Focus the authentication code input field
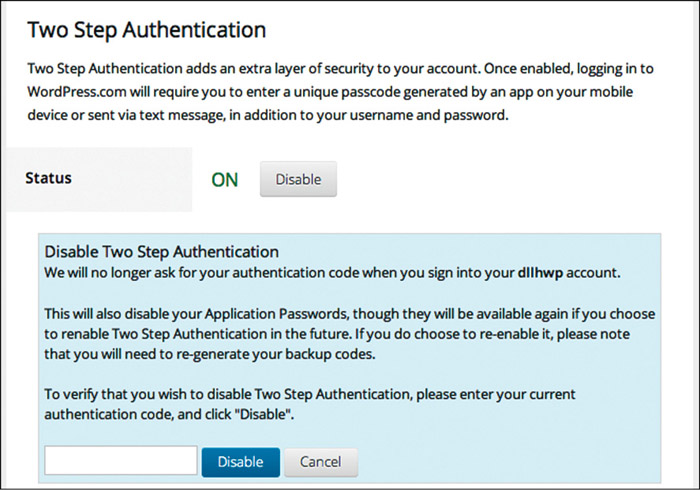The width and height of the screenshot is (700, 490). click(121, 461)
